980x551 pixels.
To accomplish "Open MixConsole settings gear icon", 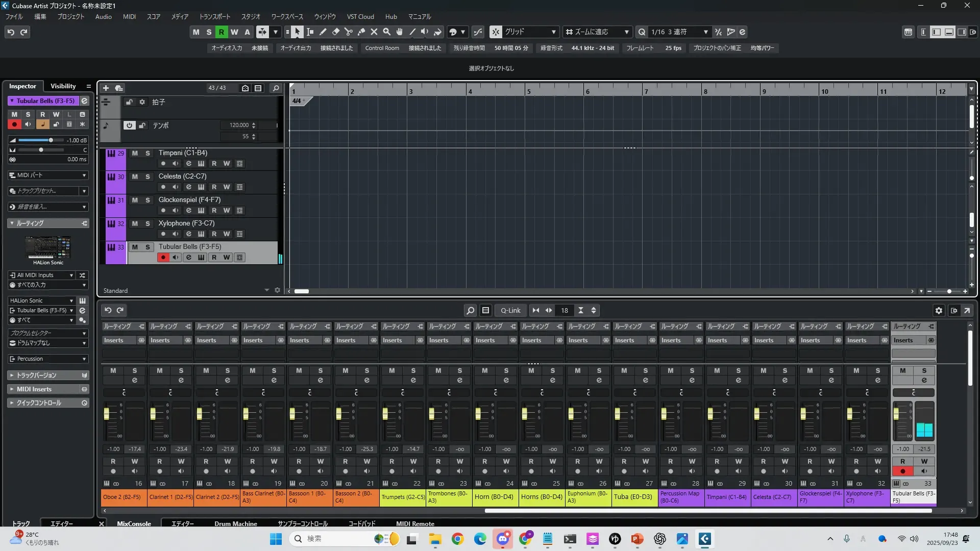I will tap(938, 310).
